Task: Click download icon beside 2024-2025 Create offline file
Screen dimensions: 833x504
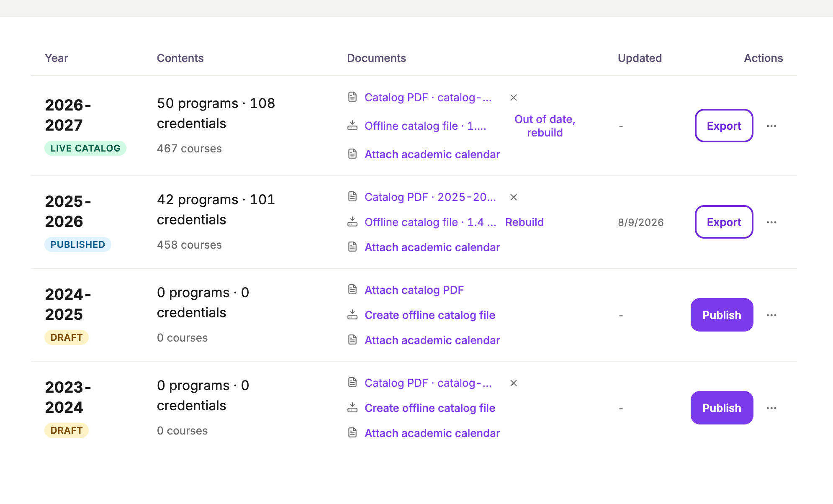Action: [352, 315]
